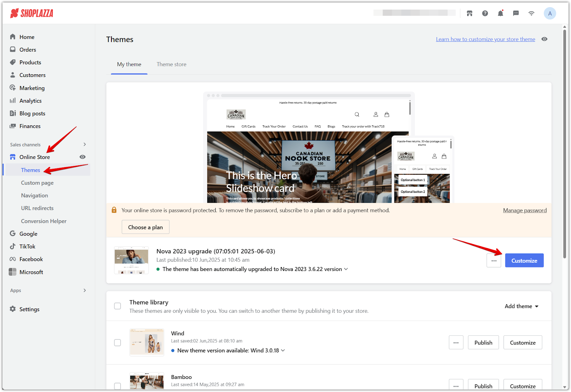571x392 pixels.
Task: View online store via eye icon
Action: point(82,157)
